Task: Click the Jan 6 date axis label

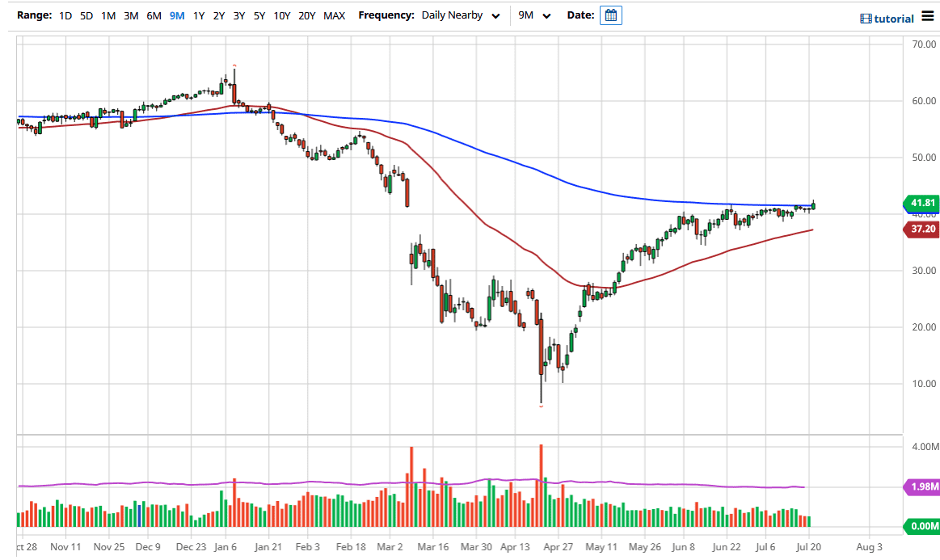Action: pos(226,547)
